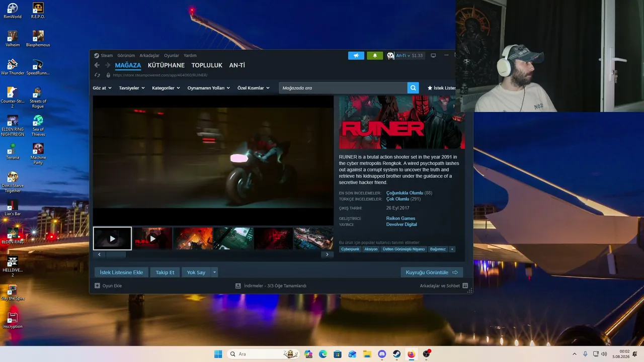This screenshot has height=362, width=644.
Task: Select the Inscryption desktop icon
Action: point(13,320)
